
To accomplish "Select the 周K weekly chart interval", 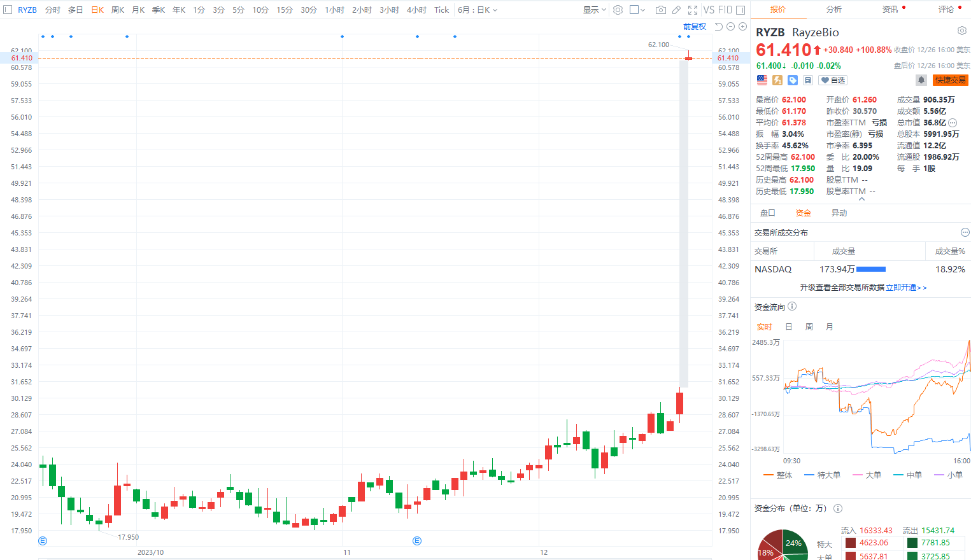I will pos(118,10).
